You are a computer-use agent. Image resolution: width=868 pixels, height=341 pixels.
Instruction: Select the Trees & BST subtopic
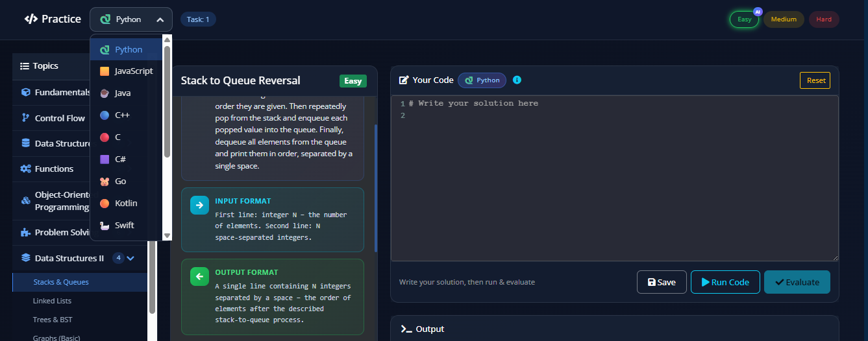(x=80, y=320)
